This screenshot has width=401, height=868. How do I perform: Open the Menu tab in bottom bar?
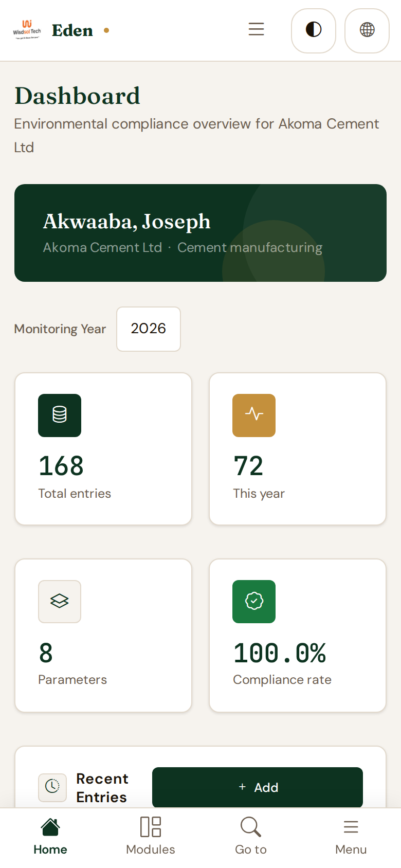tap(351, 836)
